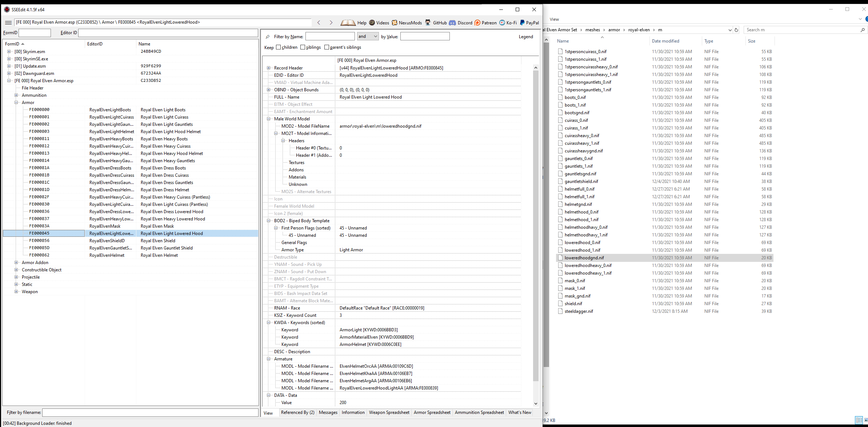Select the Royal Elven Shield record
This screenshot has height=427, width=868.
(131, 241)
